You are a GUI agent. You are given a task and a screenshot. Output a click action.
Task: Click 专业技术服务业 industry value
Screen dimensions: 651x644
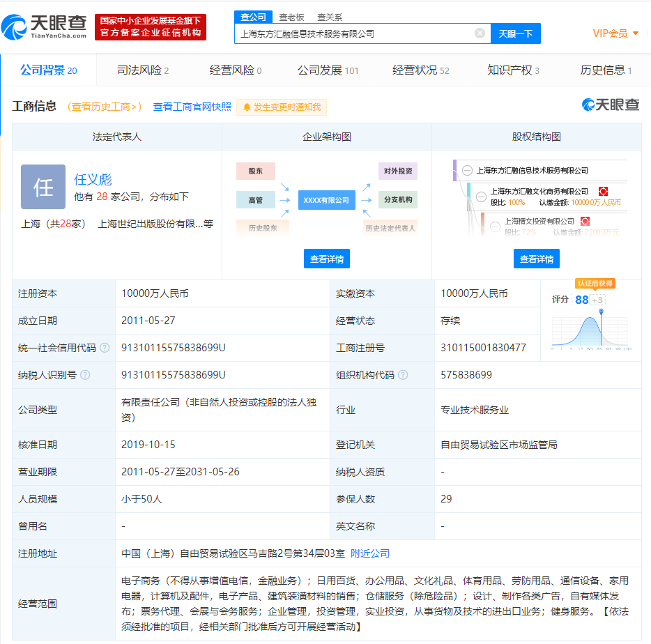[x=475, y=410]
